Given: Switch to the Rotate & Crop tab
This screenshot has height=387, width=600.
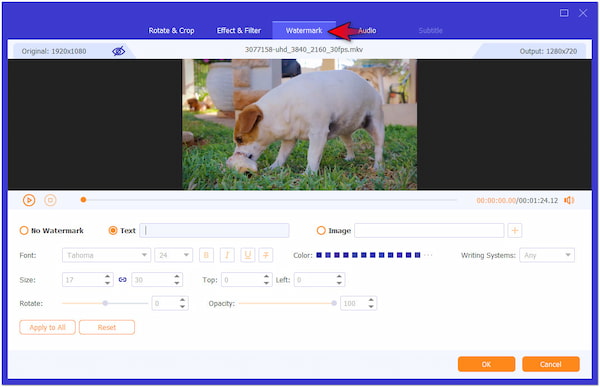Looking at the screenshot, I should (171, 31).
